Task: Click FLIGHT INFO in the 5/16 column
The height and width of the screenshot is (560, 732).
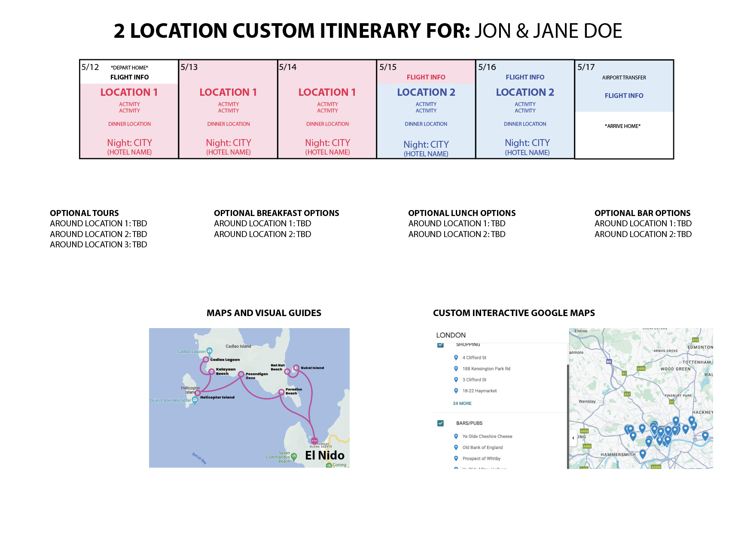Action: pos(525,77)
